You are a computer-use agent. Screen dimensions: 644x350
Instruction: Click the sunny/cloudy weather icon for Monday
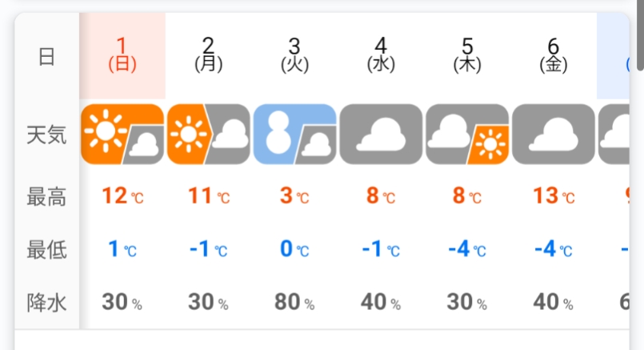tap(209, 133)
